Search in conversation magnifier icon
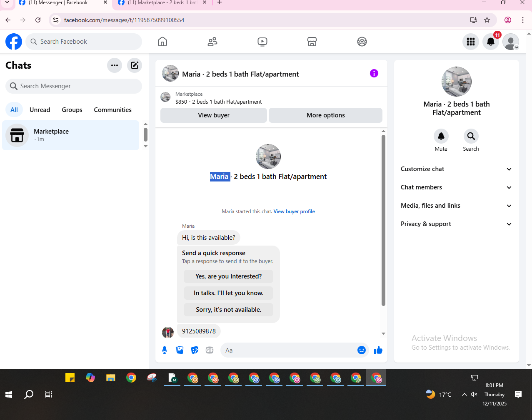Viewport: 532px width, 420px height. point(471,136)
